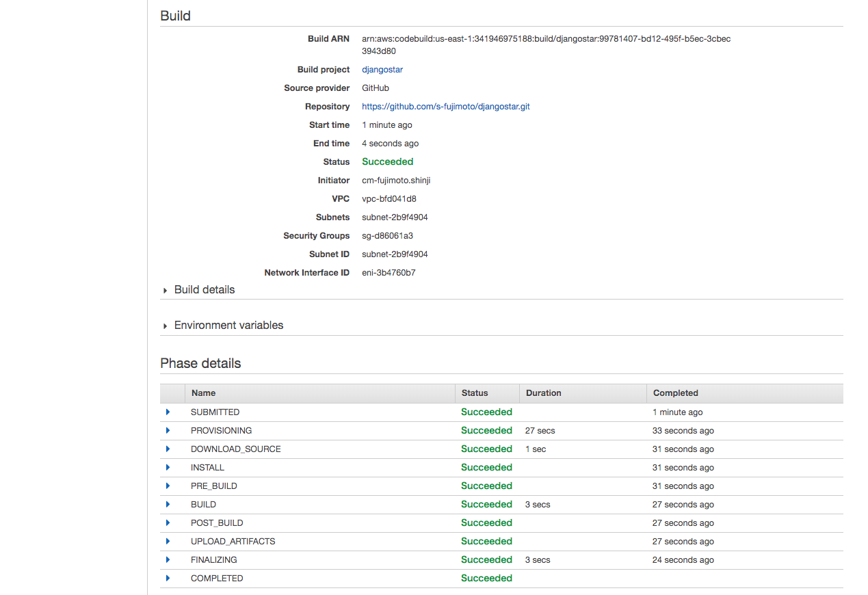
Task: Select the Succeeded build status text
Action: 388,162
